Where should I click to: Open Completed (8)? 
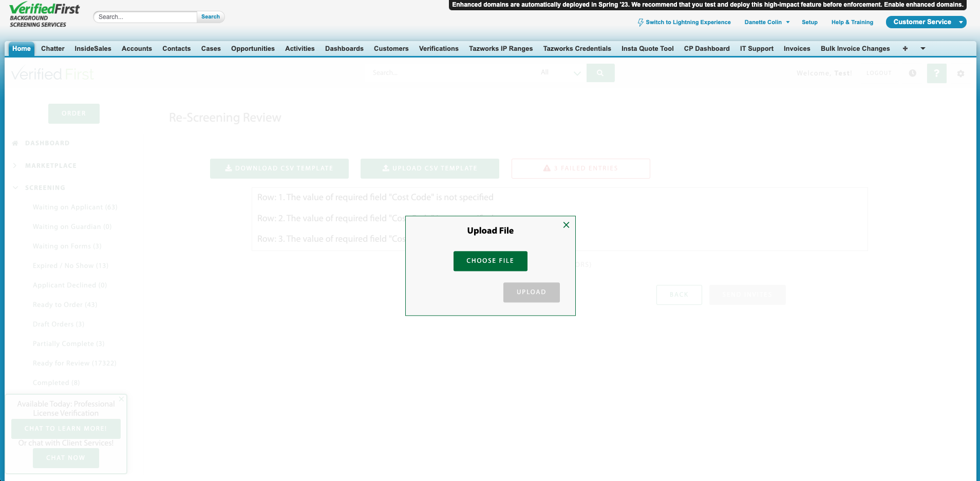coord(56,383)
